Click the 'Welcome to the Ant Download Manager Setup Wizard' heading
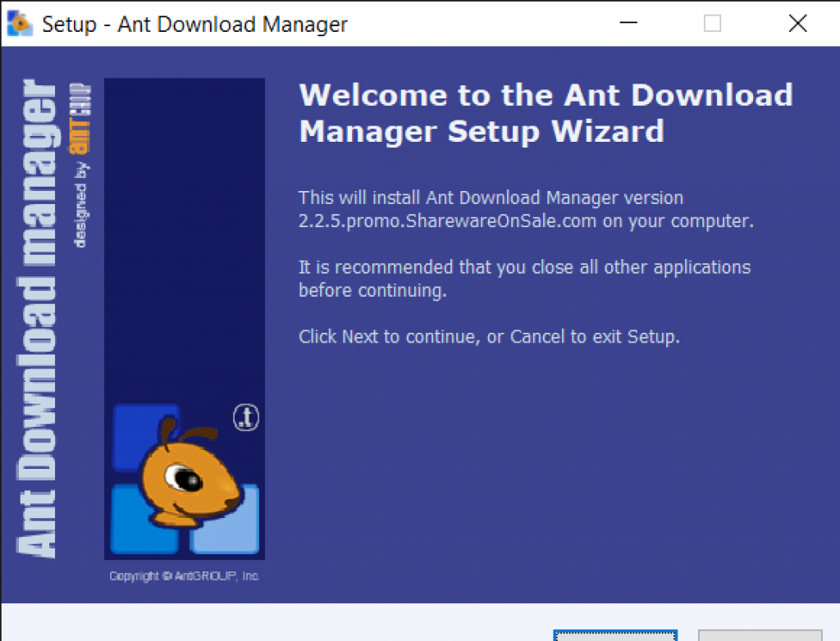 [546, 113]
